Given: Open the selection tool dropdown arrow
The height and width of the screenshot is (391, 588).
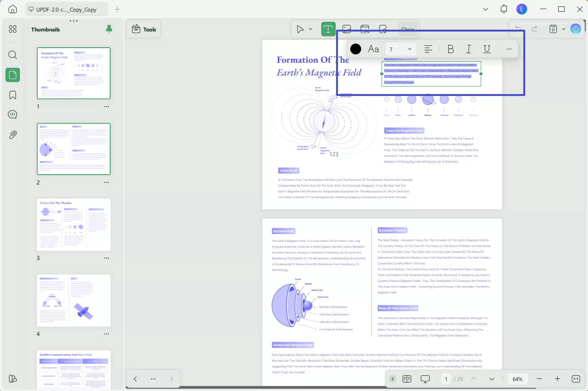Looking at the screenshot, I should 310,29.
